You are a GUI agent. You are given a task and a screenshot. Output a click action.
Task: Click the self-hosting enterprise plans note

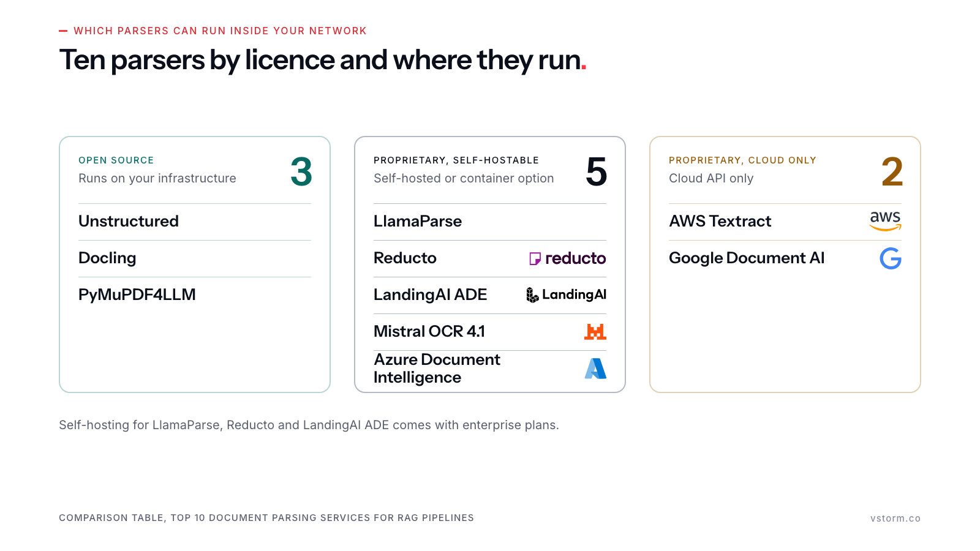[x=309, y=425]
